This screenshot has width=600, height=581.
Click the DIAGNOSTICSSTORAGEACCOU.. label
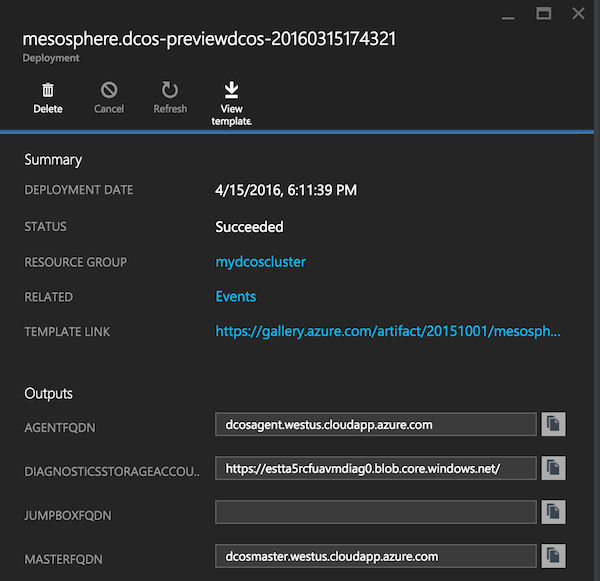pyautogui.click(x=112, y=472)
